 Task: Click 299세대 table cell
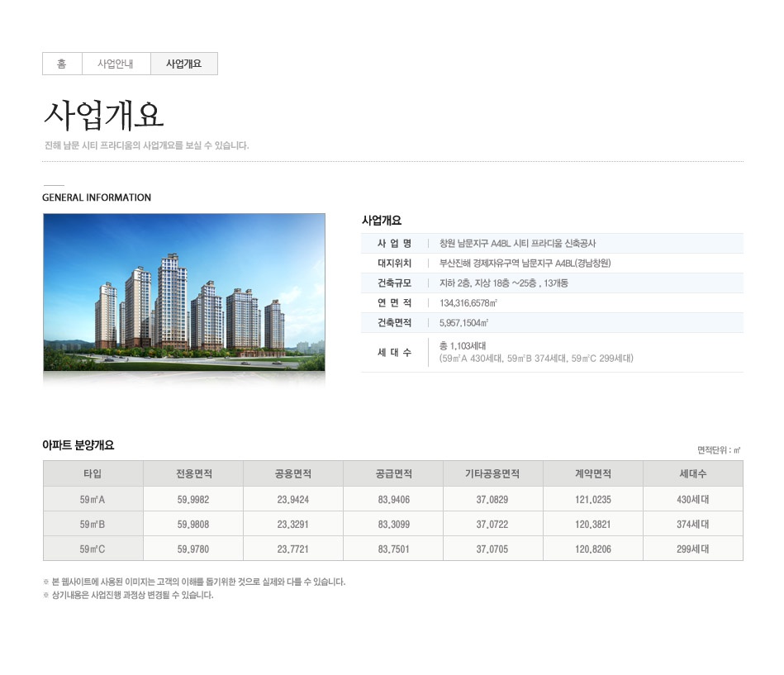point(693,549)
